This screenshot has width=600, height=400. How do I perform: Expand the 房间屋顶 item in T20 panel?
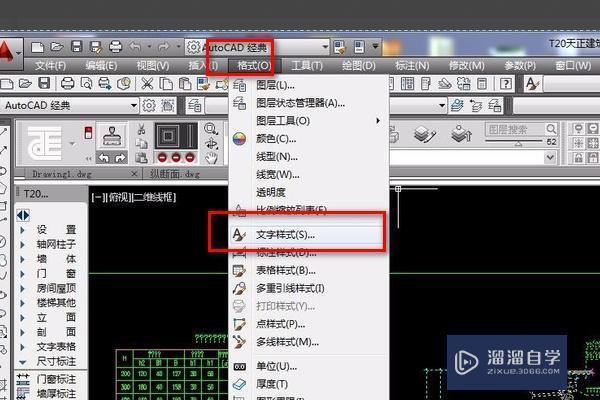(22, 288)
